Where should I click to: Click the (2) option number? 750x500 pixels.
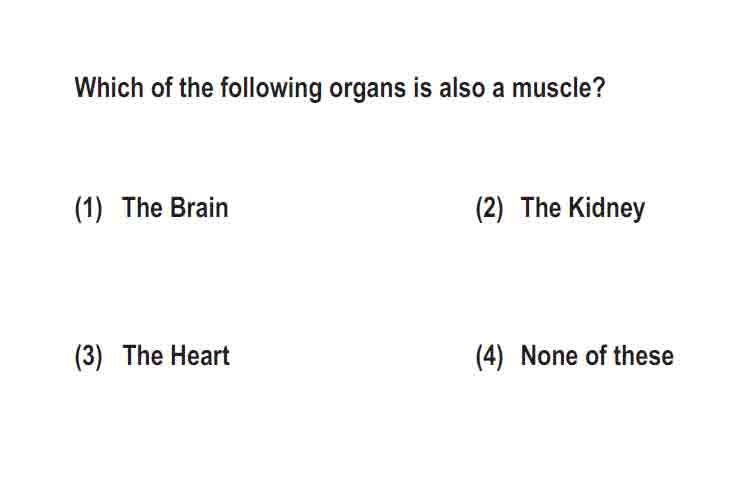(x=489, y=209)
